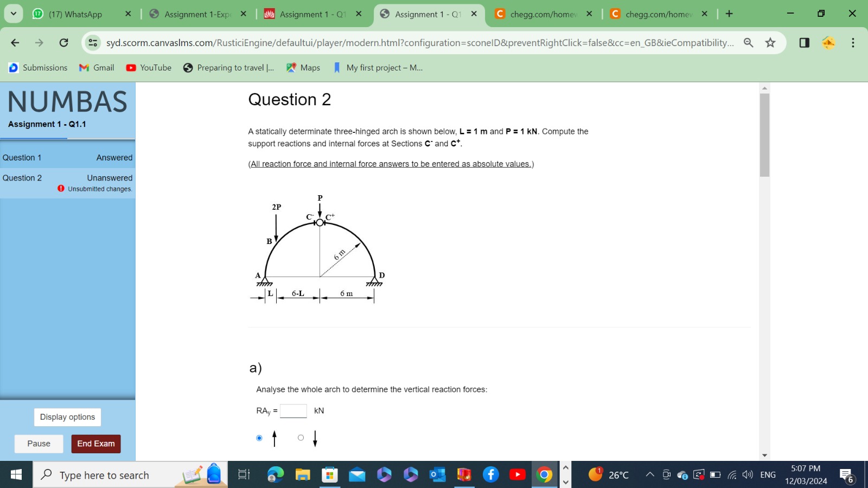The width and height of the screenshot is (868, 488).
Task: Open a new browser tab
Action: click(729, 14)
